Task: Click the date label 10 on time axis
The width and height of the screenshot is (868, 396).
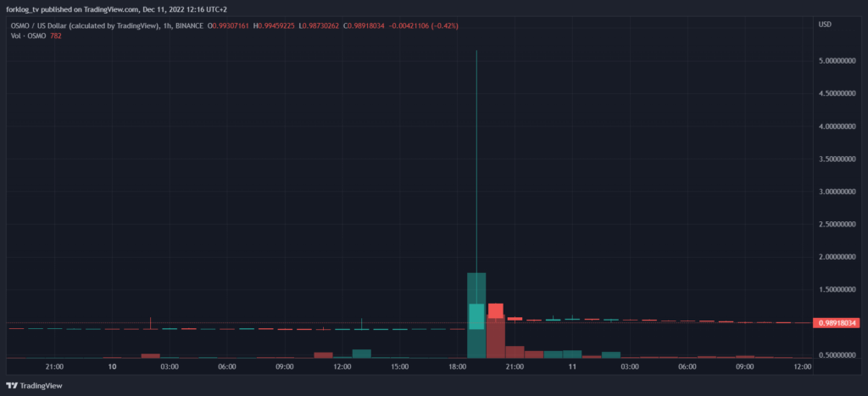Action: pyautogui.click(x=112, y=367)
